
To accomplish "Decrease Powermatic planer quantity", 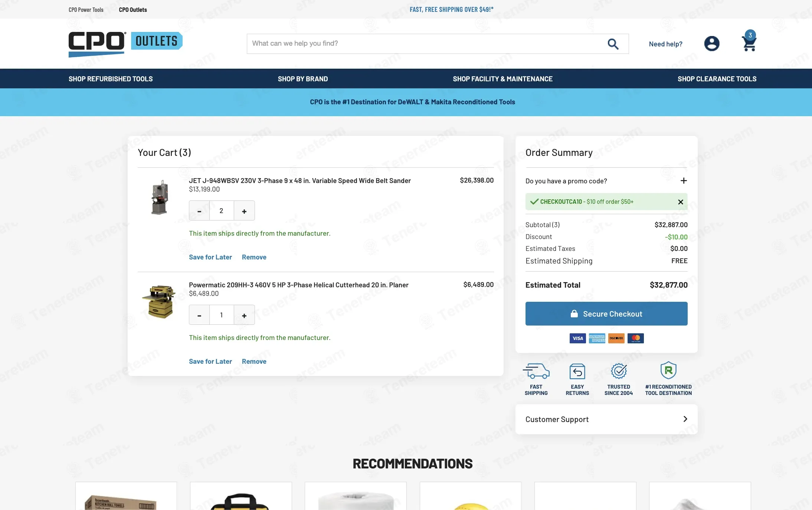I will coord(199,315).
